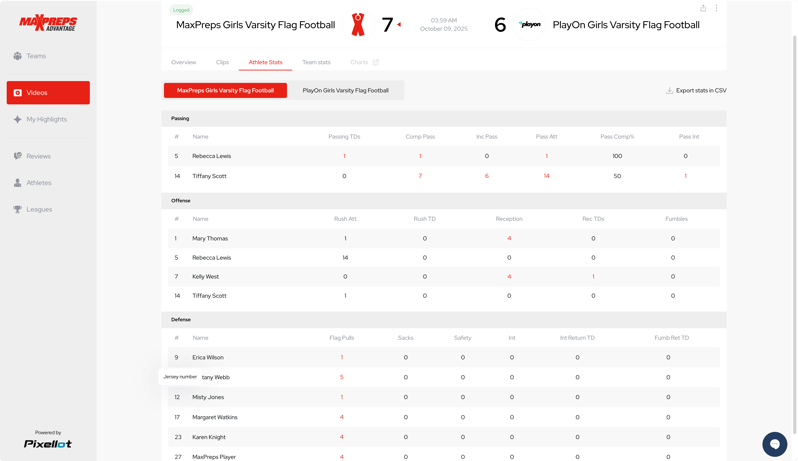This screenshot has width=798, height=461.
Task: Click the CSV export download icon
Action: tap(670, 91)
